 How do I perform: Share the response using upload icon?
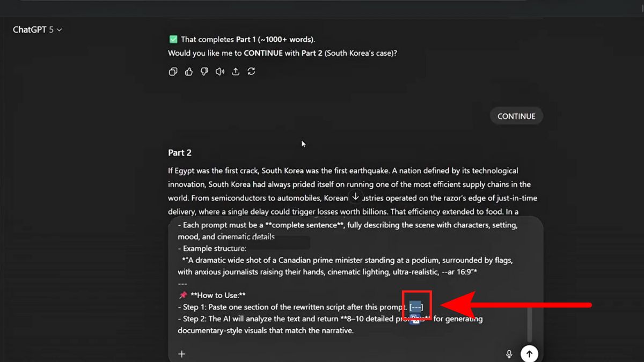236,71
